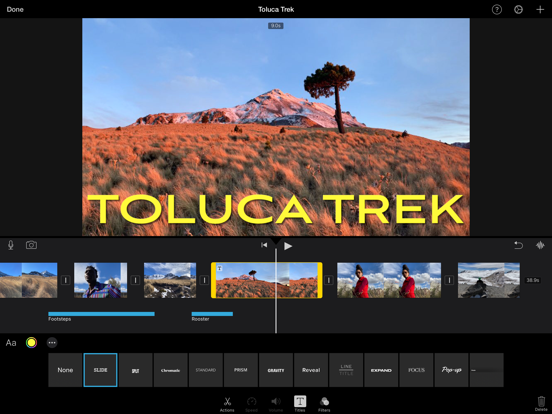The height and width of the screenshot is (414, 552).
Task: Delete the selected clip with the trash icon
Action: click(541, 403)
